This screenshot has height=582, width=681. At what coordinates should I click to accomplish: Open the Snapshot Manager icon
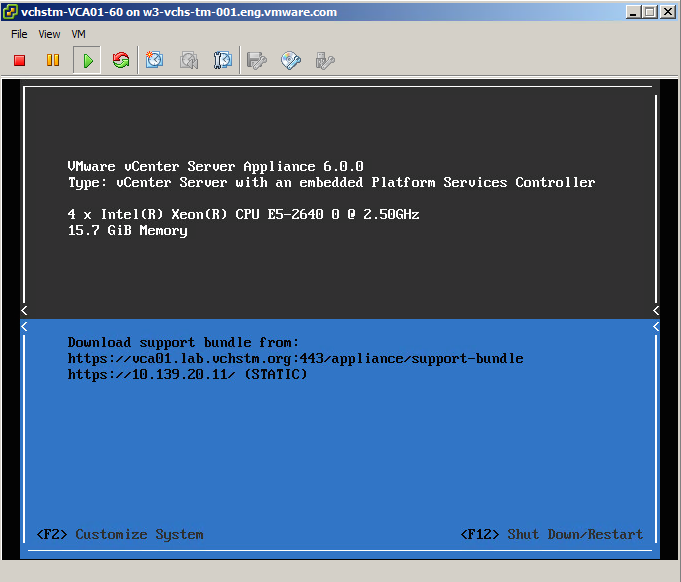(223, 60)
